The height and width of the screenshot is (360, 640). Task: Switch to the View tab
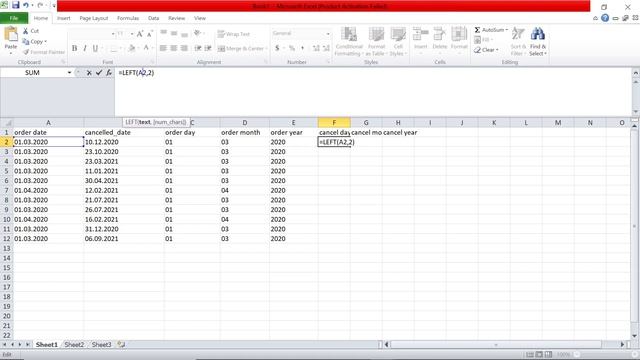coord(200,18)
